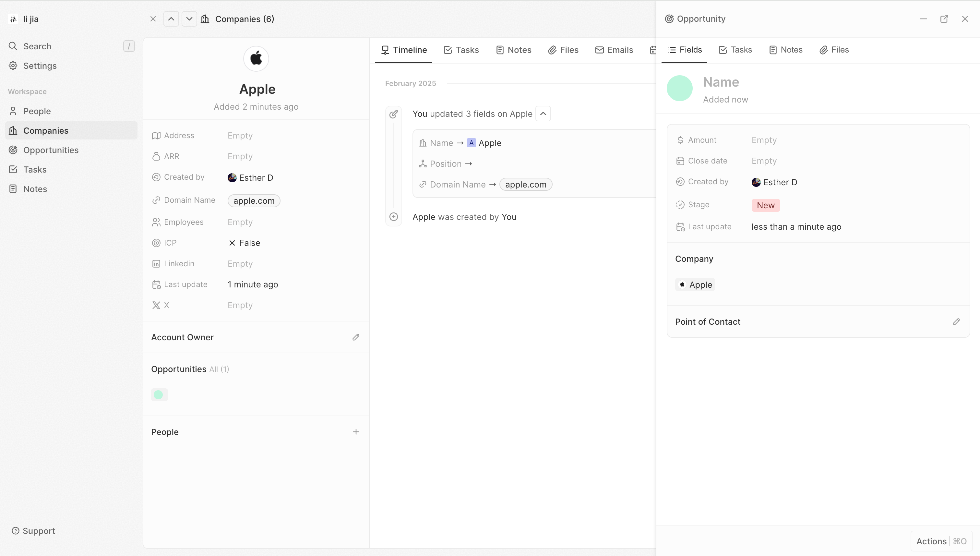980x556 pixels.
Task: Click the green opportunity chip under Opportunities
Action: 159,394
